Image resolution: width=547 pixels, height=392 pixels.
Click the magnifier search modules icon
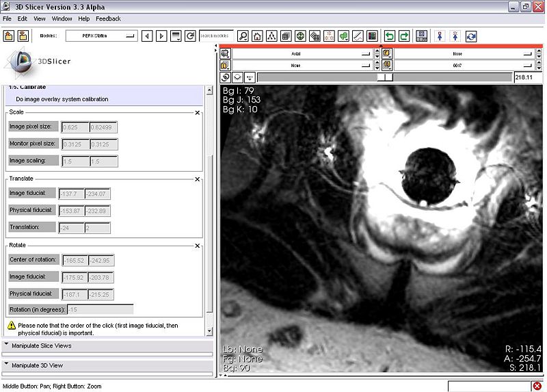(243, 36)
